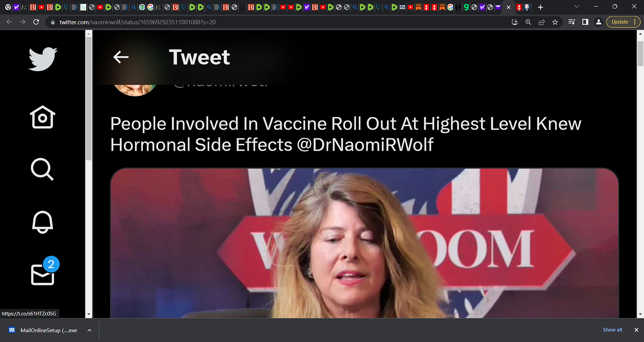644x342 pixels.
Task: Click the Tweet heading text
Action: tap(199, 57)
